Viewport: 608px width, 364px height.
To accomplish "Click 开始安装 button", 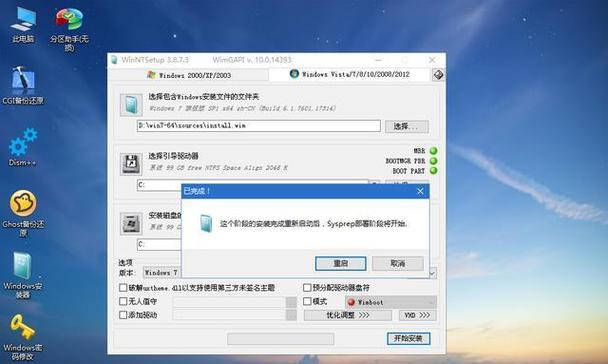I will pos(408,338).
